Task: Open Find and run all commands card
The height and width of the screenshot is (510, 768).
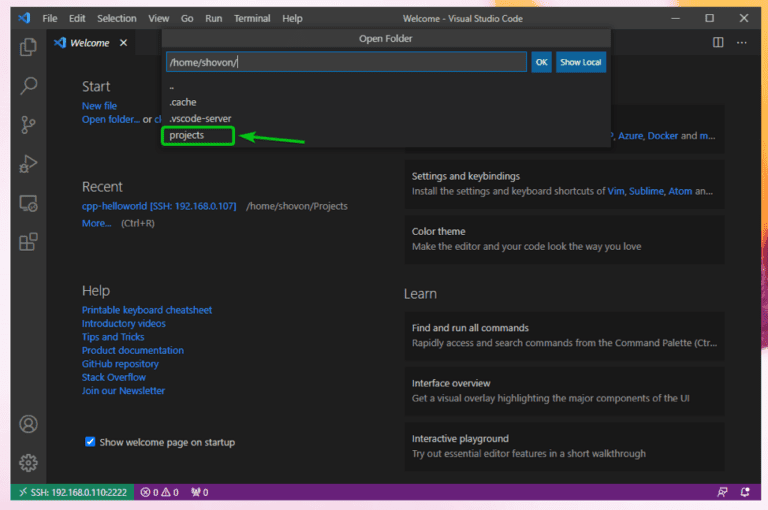Action: tap(564, 336)
